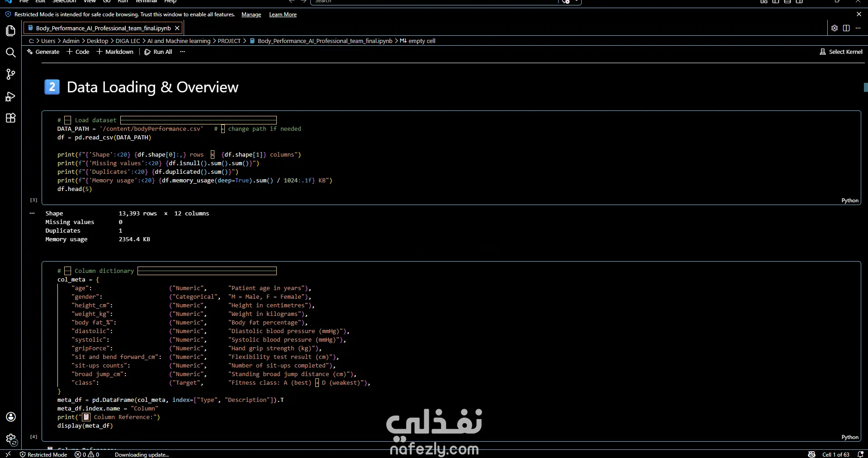Dismiss the Restricted Mode banner
Image resolution: width=868 pixels, height=458 pixels.
pyautogui.click(x=859, y=14)
